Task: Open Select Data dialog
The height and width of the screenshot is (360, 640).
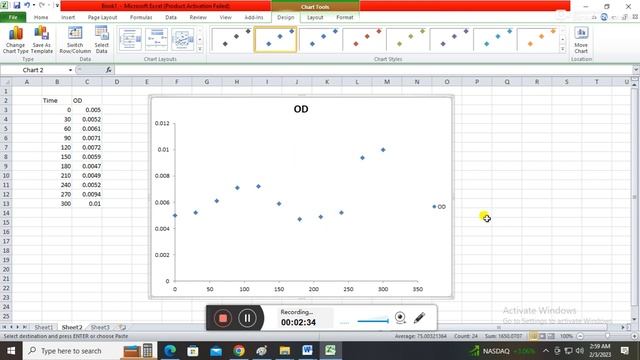Action: (102, 40)
